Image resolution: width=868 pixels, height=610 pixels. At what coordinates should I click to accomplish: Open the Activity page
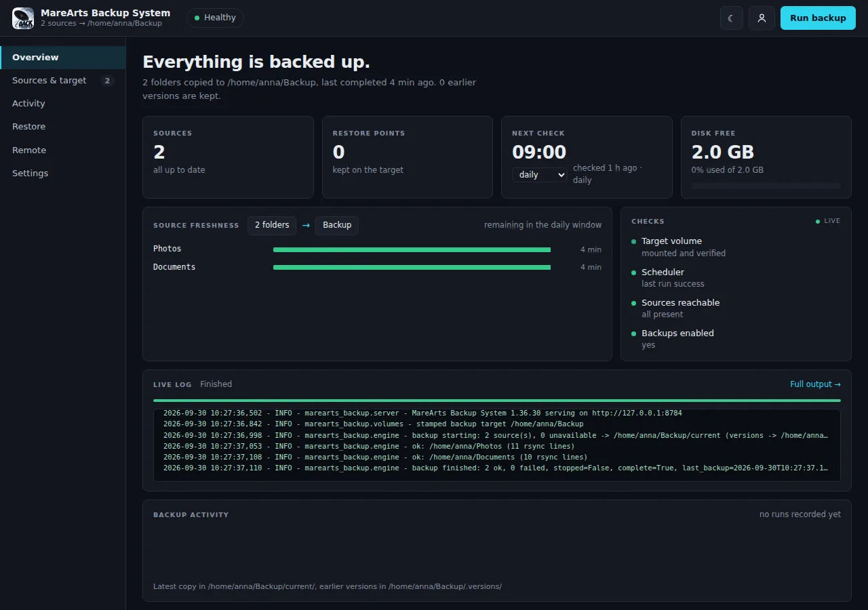pos(63,104)
